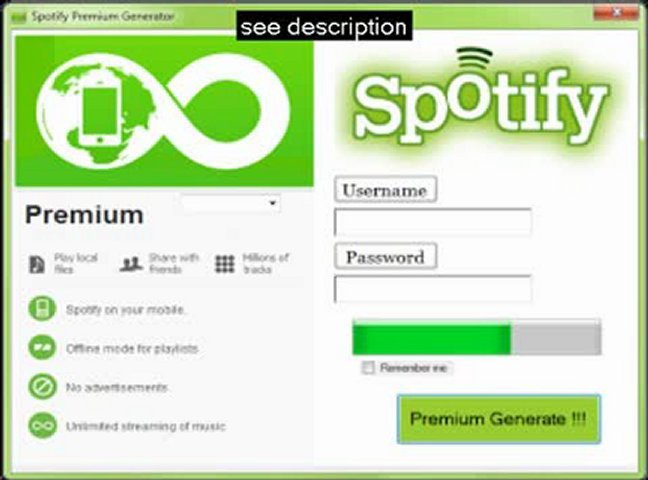Click the Play local files icon
The width and height of the screenshot is (648, 480).
click(x=37, y=265)
